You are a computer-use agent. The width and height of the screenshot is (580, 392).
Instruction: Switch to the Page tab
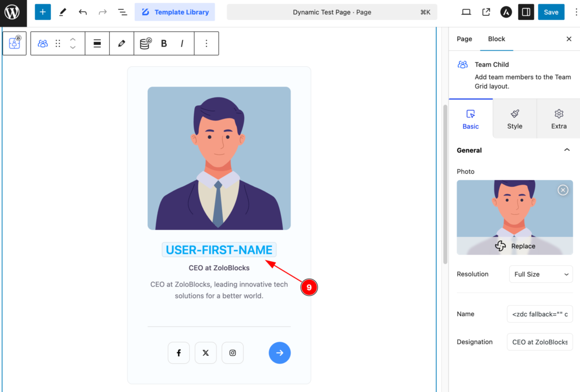click(x=464, y=39)
